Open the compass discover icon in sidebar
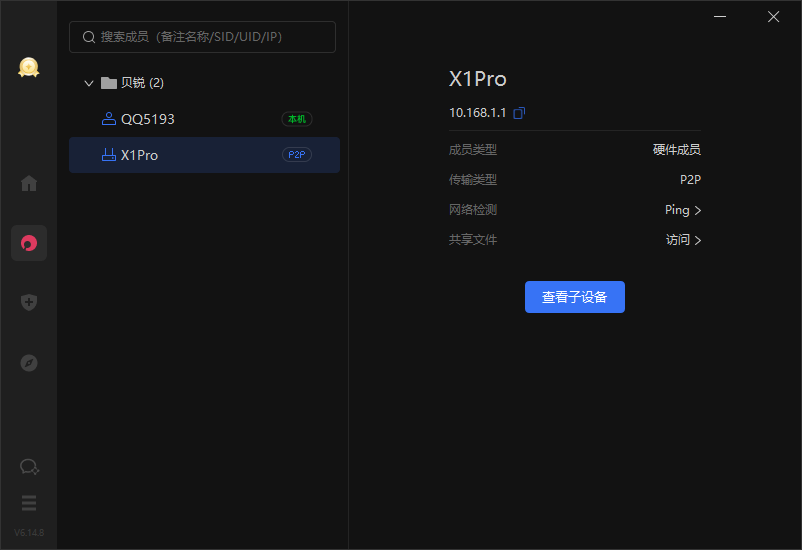Screen dimensions: 802x550 pyautogui.click(x=29, y=363)
